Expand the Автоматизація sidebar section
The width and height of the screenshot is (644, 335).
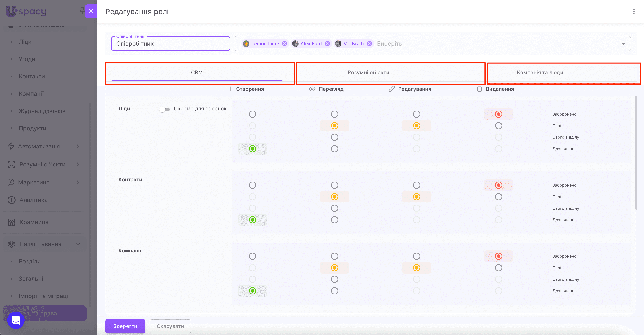[x=78, y=147]
